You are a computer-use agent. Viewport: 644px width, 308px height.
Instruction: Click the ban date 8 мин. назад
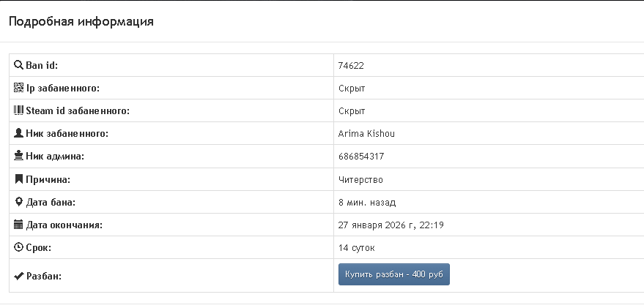367,203
